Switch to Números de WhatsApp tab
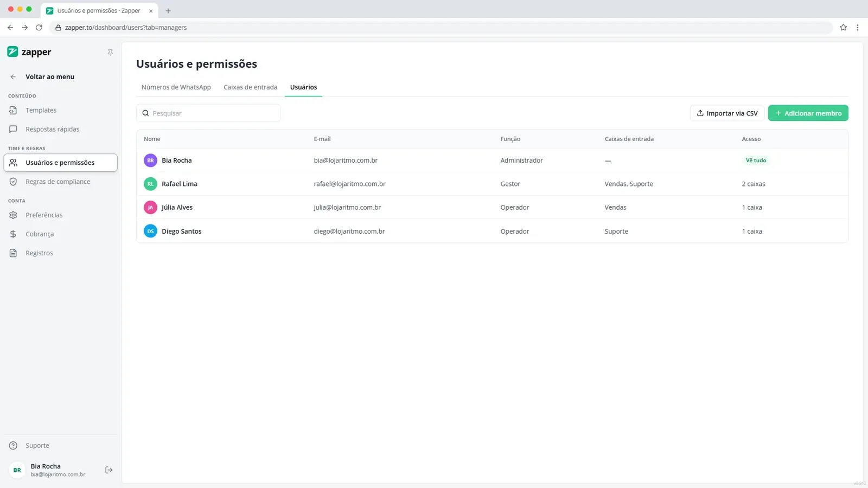The image size is (868, 488). (x=176, y=87)
